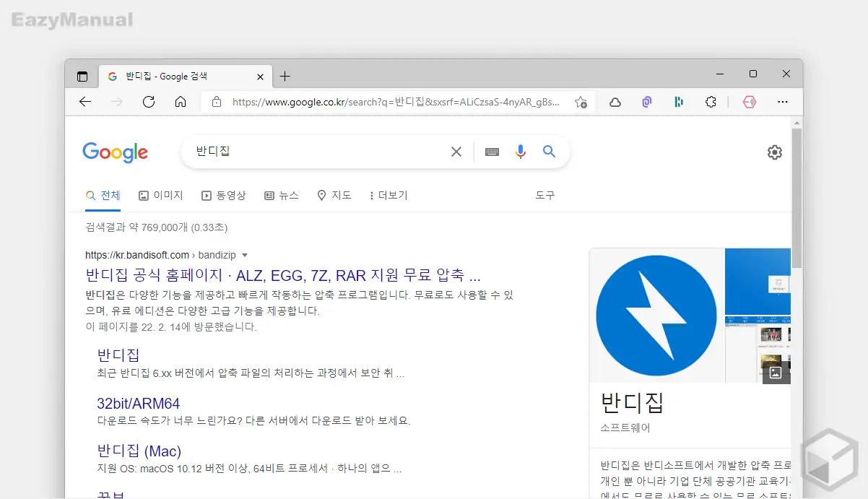Open the 반디집 sitelink
Image resolution: width=868 pixels, height=499 pixels.
tap(118, 355)
